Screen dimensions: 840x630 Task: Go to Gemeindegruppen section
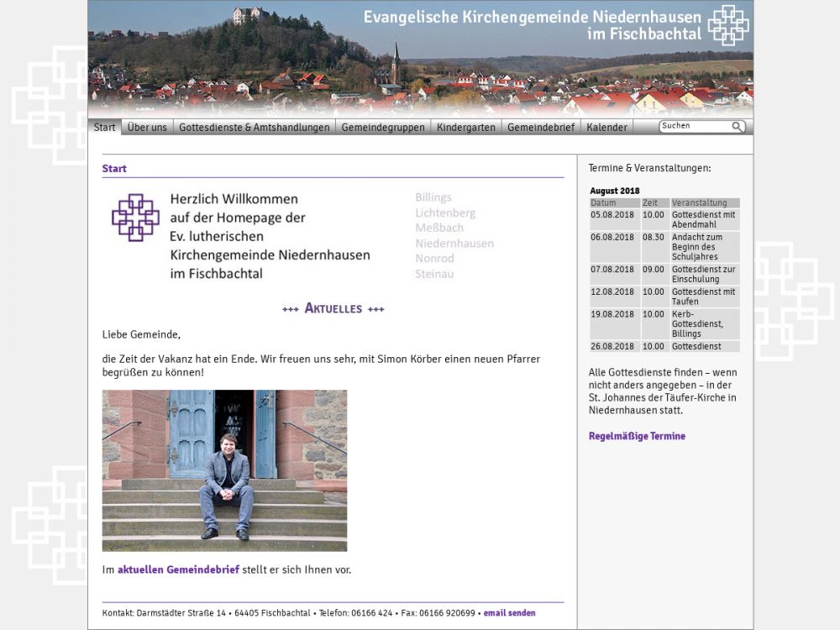383,128
